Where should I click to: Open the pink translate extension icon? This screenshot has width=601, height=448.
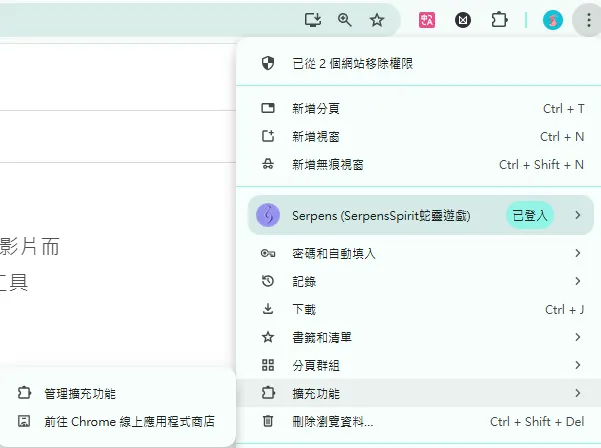pyautogui.click(x=427, y=20)
